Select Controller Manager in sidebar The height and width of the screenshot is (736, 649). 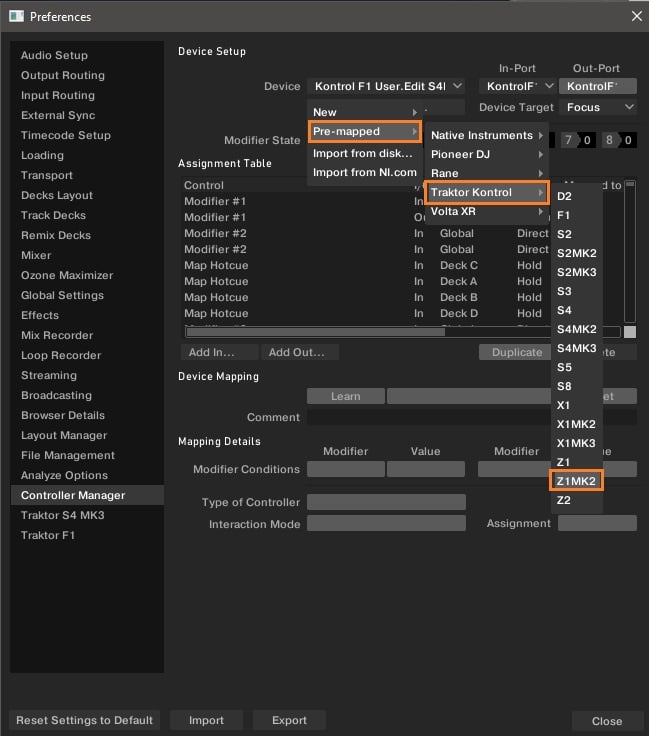click(87, 495)
